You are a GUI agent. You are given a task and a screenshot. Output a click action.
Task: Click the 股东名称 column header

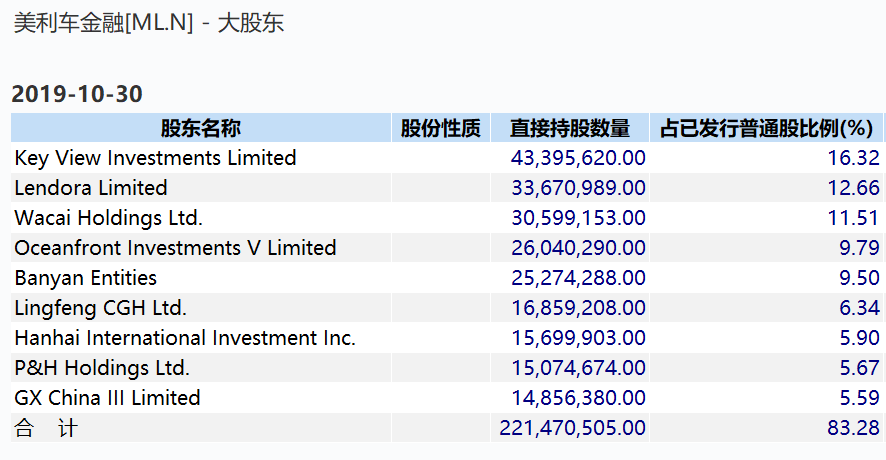tap(200, 128)
